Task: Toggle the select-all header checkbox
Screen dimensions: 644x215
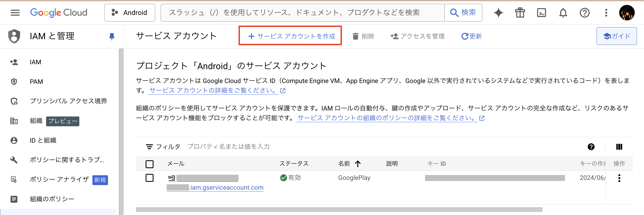Action: tap(149, 164)
